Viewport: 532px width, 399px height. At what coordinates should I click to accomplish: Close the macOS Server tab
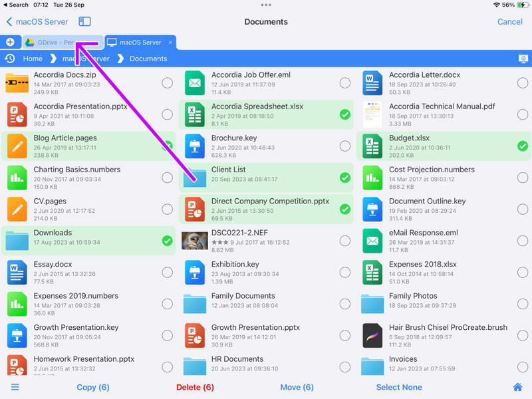(170, 43)
